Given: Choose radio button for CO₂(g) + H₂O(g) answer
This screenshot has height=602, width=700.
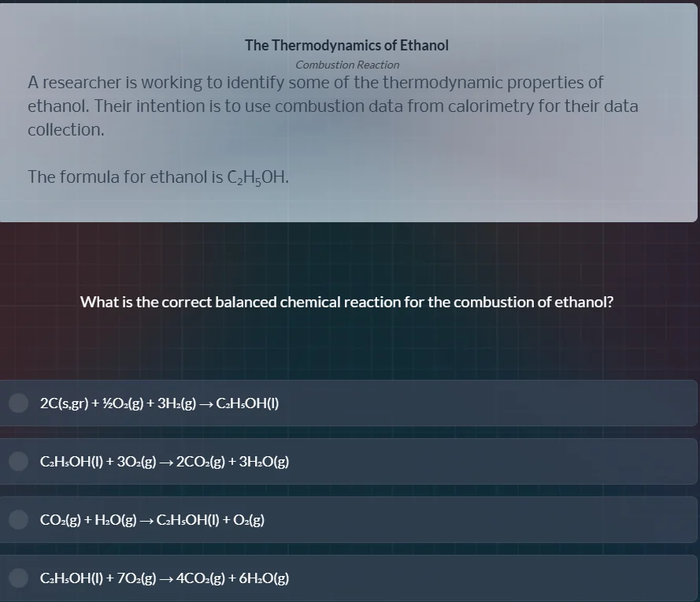Looking at the screenshot, I should tap(19, 520).
